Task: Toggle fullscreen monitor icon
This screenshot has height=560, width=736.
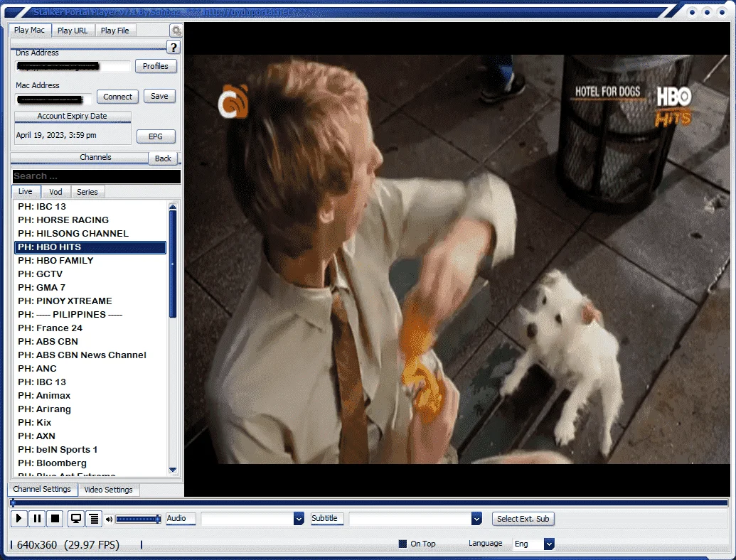Action: 75,518
